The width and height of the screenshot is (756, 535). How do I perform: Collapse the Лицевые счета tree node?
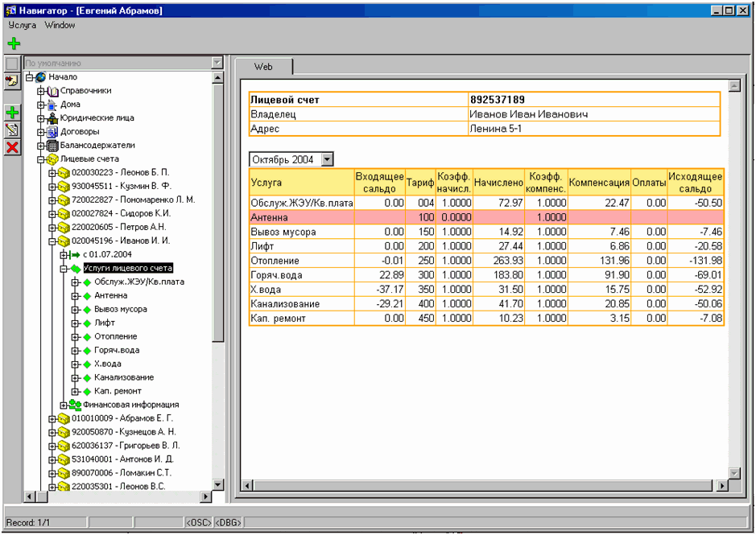point(41,159)
